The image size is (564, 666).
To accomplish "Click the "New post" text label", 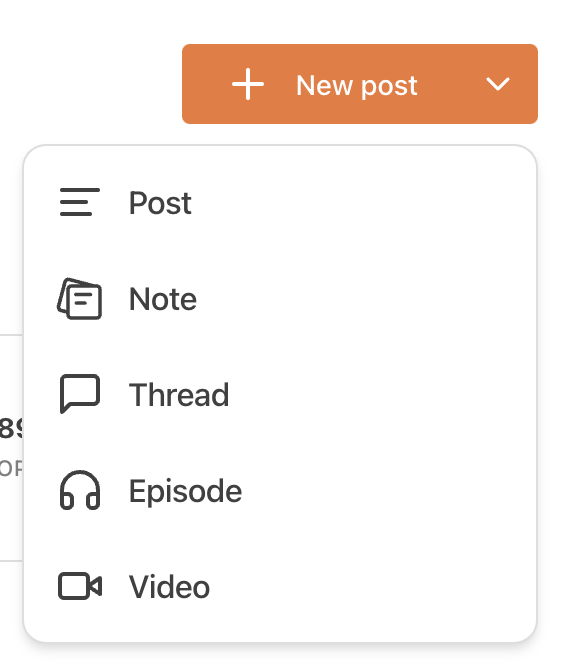I will coord(357,86).
